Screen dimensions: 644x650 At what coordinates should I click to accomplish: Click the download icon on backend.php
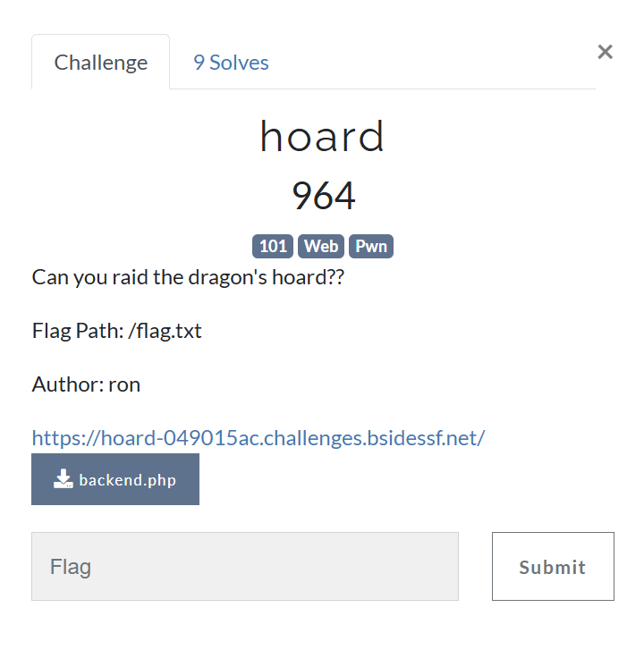[63, 479]
